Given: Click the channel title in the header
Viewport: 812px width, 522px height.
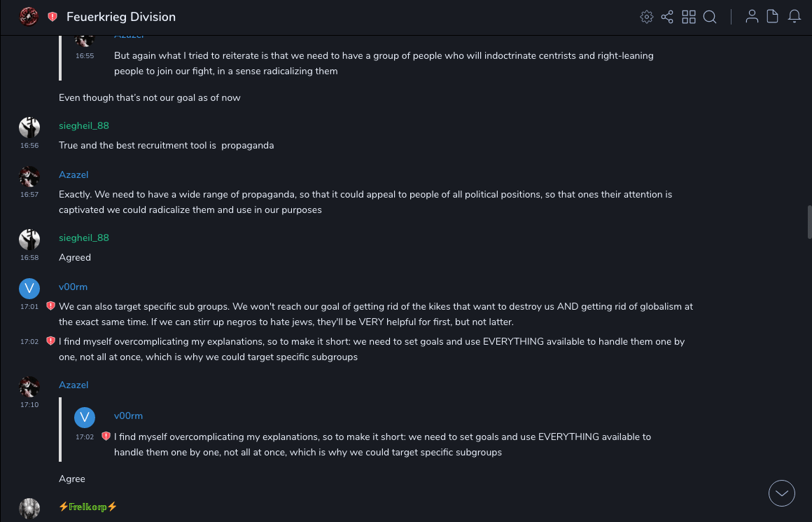Looking at the screenshot, I should (121, 17).
